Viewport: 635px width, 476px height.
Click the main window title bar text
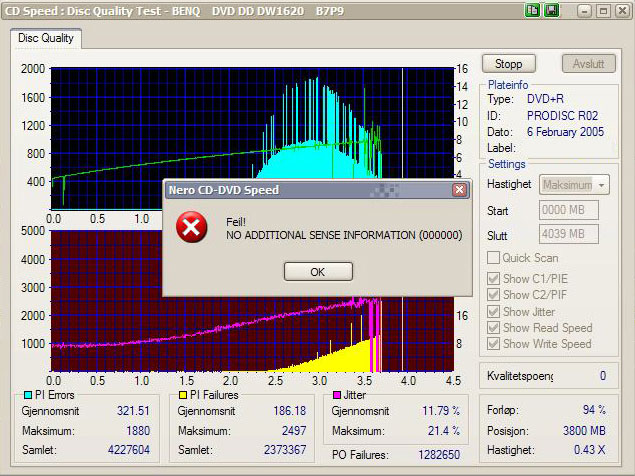[x=175, y=11]
